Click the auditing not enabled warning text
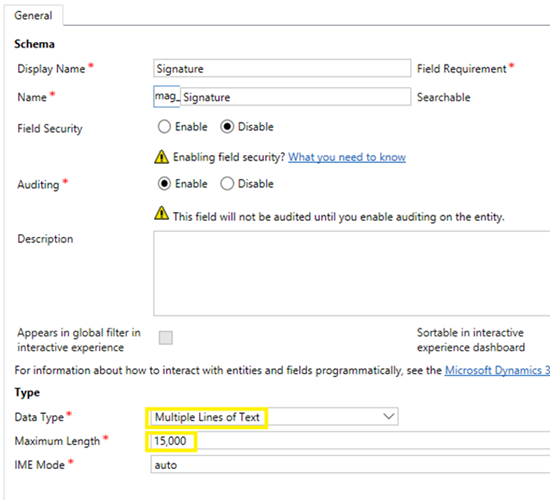The image size is (550, 500). pos(338,217)
